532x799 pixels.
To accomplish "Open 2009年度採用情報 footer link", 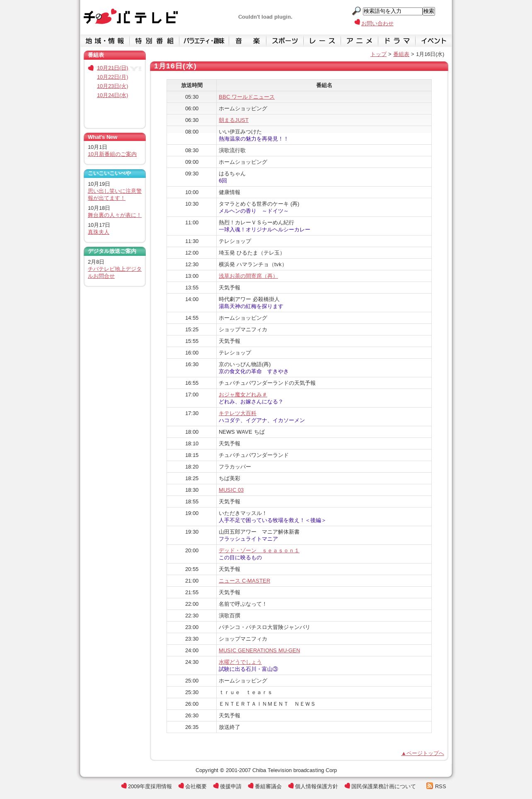I will click(150, 787).
